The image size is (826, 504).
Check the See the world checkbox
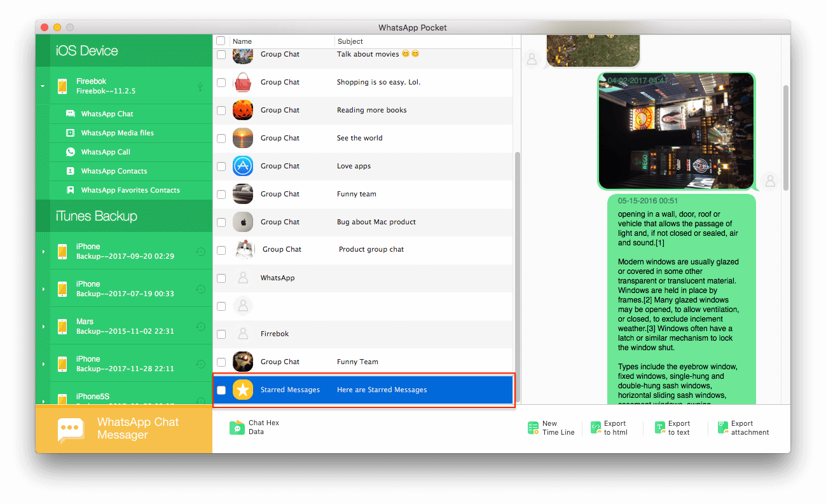(x=221, y=139)
